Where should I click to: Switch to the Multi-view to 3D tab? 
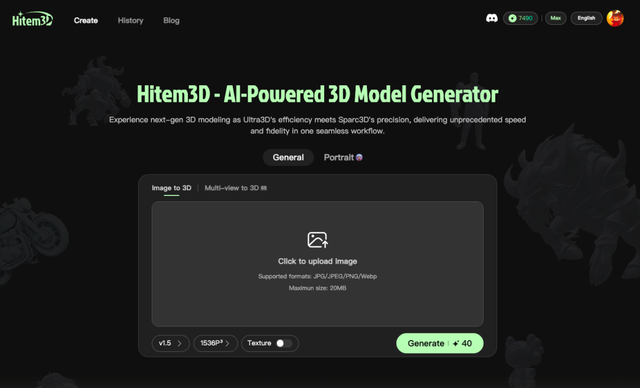pyautogui.click(x=236, y=188)
